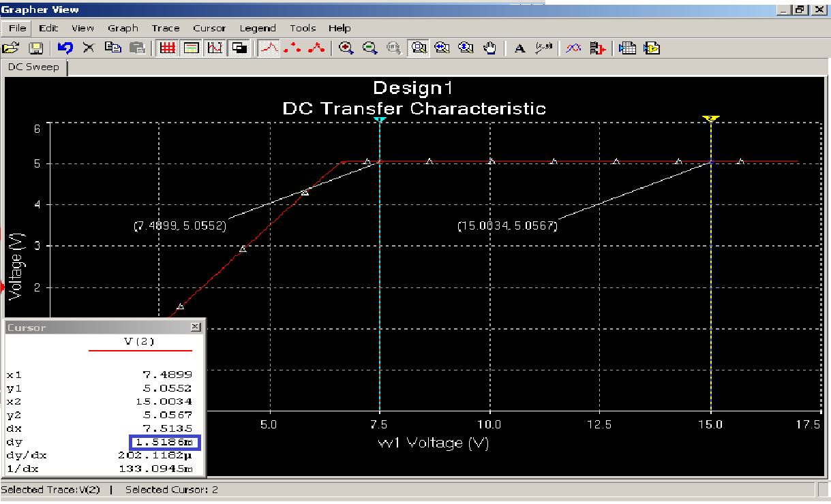Click the Save floppy disk icon
Image resolution: width=831 pixels, height=504 pixels.
pos(35,48)
